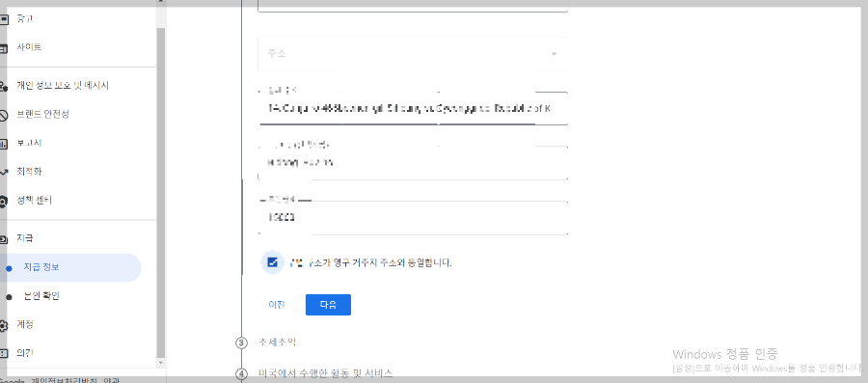The height and width of the screenshot is (383, 868).
Task: Click the step 4 circle icon
Action: (241, 374)
